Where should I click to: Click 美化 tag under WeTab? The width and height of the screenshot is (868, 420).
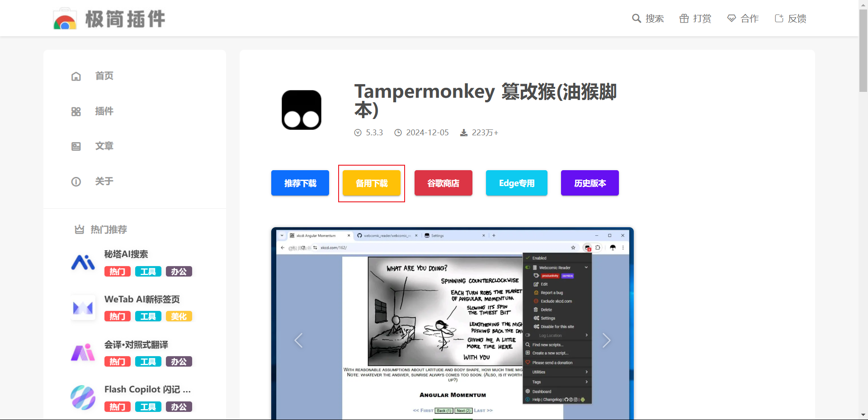(x=179, y=316)
